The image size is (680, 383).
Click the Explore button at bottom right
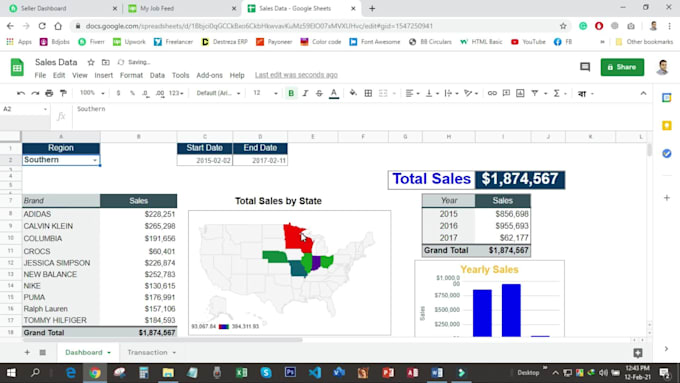[638, 353]
